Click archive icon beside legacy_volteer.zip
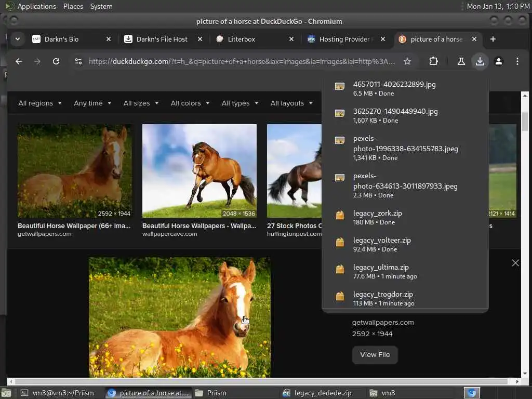Viewport: 532px width, 399px height. (x=340, y=242)
